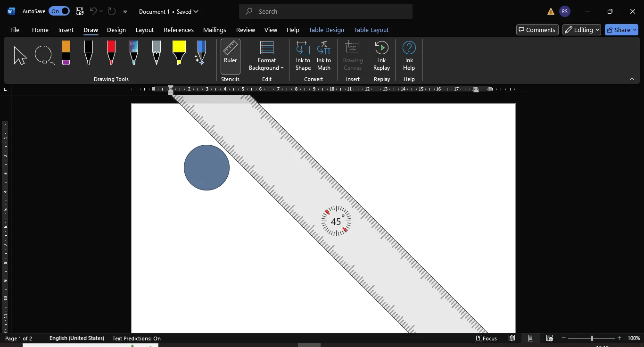The height and width of the screenshot is (347, 644).
Task: Open the File menu
Action: pos(15,30)
